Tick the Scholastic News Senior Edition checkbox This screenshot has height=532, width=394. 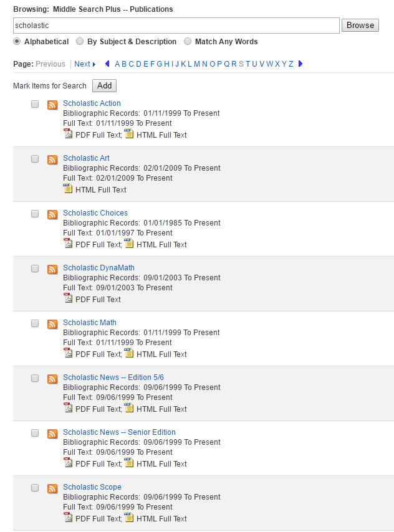tap(35, 433)
